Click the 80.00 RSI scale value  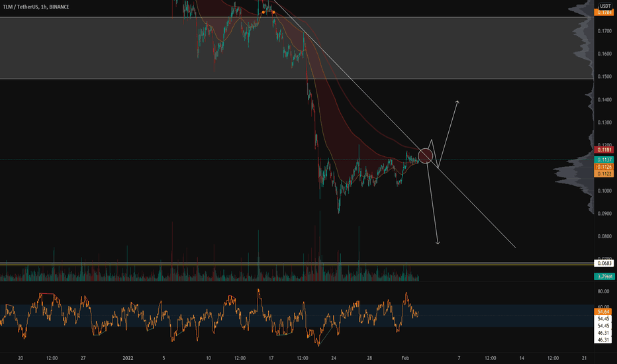tap(603, 292)
